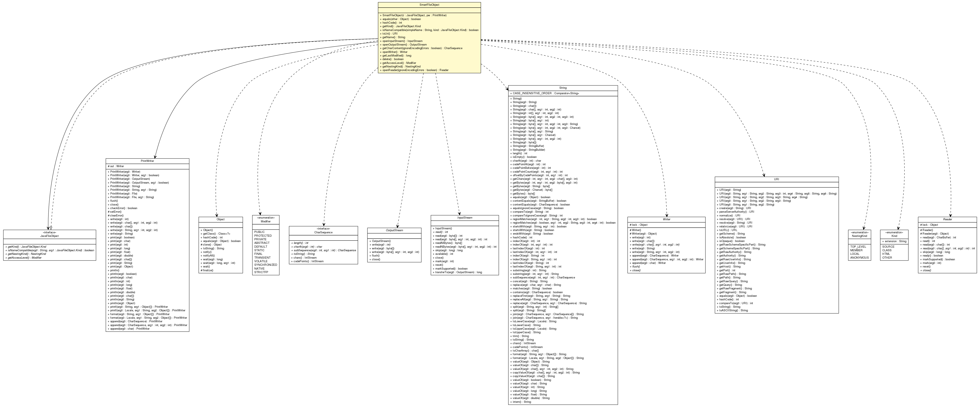Click the Modifier enumeration title
The height and width of the screenshot is (407, 980).
click(x=265, y=222)
